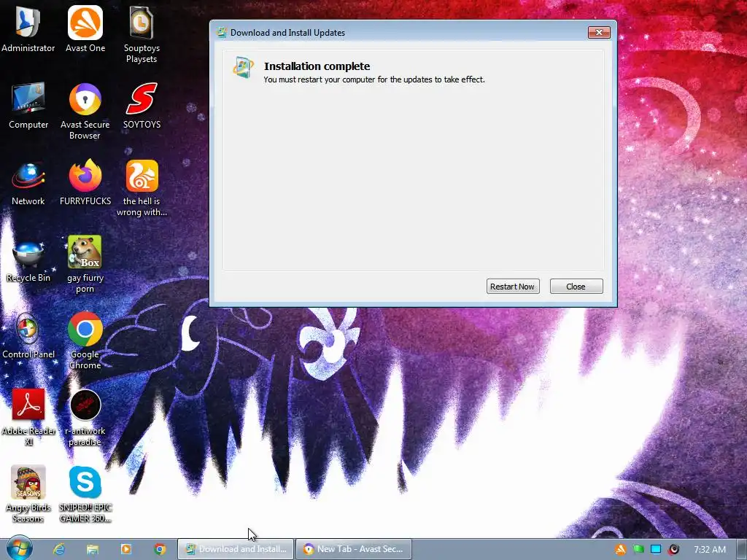Image resolution: width=747 pixels, height=560 pixels.
Task: Open the Windows Start menu orb
Action: pos(19,548)
